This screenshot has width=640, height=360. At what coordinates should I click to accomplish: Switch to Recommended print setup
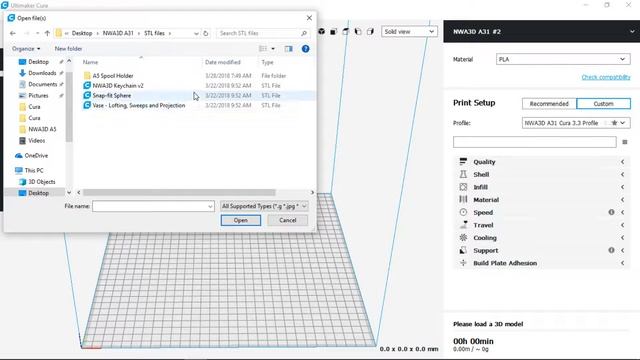pyautogui.click(x=549, y=104)
